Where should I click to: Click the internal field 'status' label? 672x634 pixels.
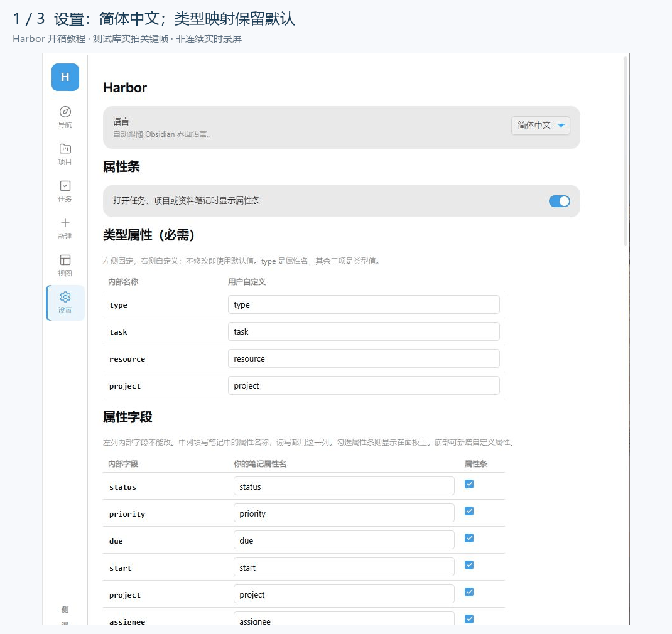(122, 487)
